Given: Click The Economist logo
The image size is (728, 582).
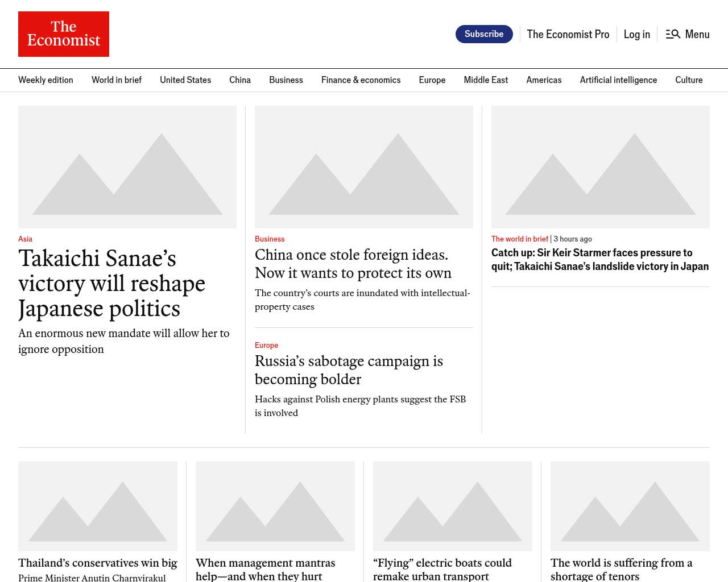Looking at the screenshot, I should pyautogui.click(x=64, y=34).
